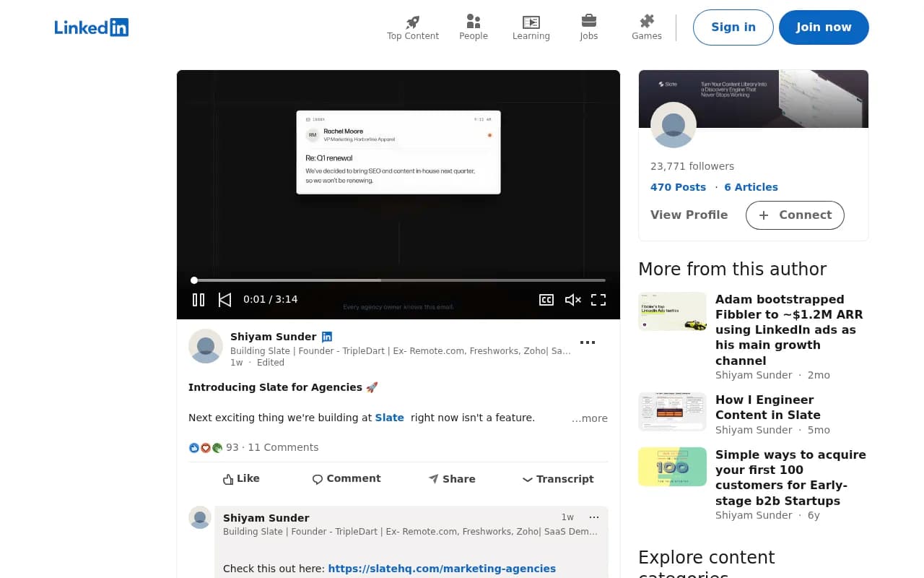Click the '23,771 followers' text
The width and height of the screenshot is (924, 578).
(x=692, y=166)
